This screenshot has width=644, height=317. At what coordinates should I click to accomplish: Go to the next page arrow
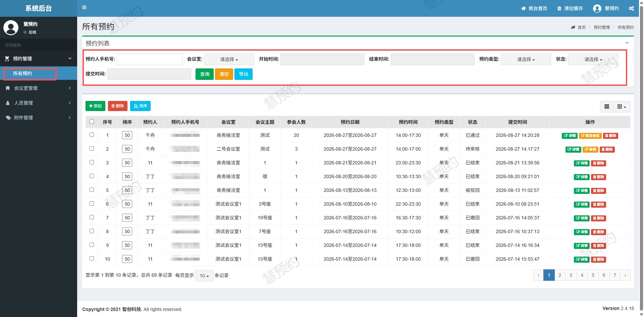(x=625, y=275)
